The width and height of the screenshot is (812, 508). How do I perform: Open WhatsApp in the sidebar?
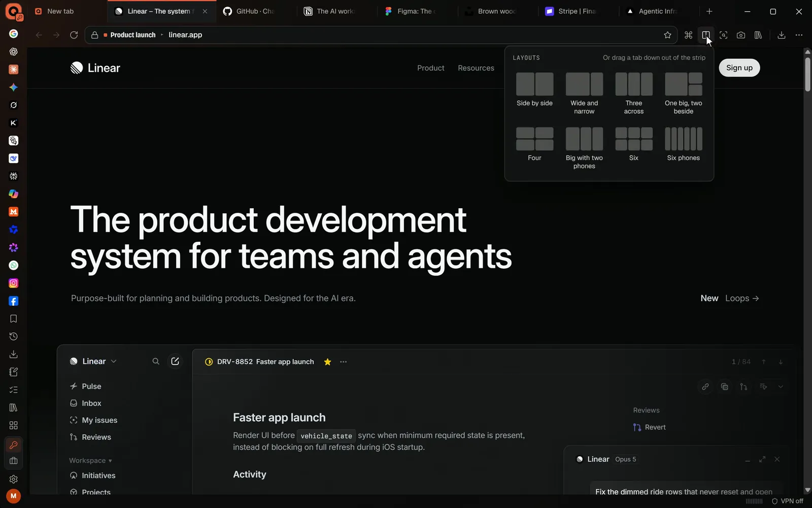(x=14, y=265)
